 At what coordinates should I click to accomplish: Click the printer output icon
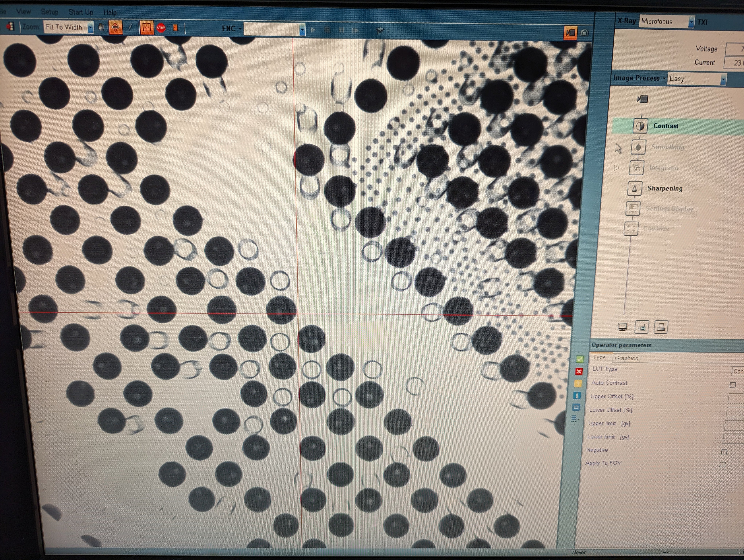tap(661, 327)
